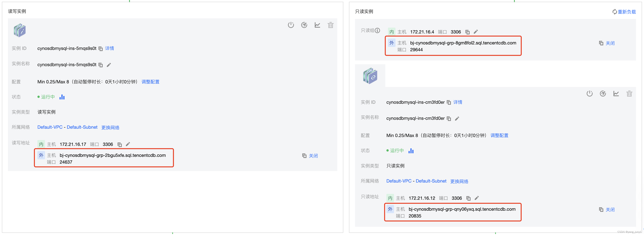Click 更换网络 under read-write instance

point(110,128)
